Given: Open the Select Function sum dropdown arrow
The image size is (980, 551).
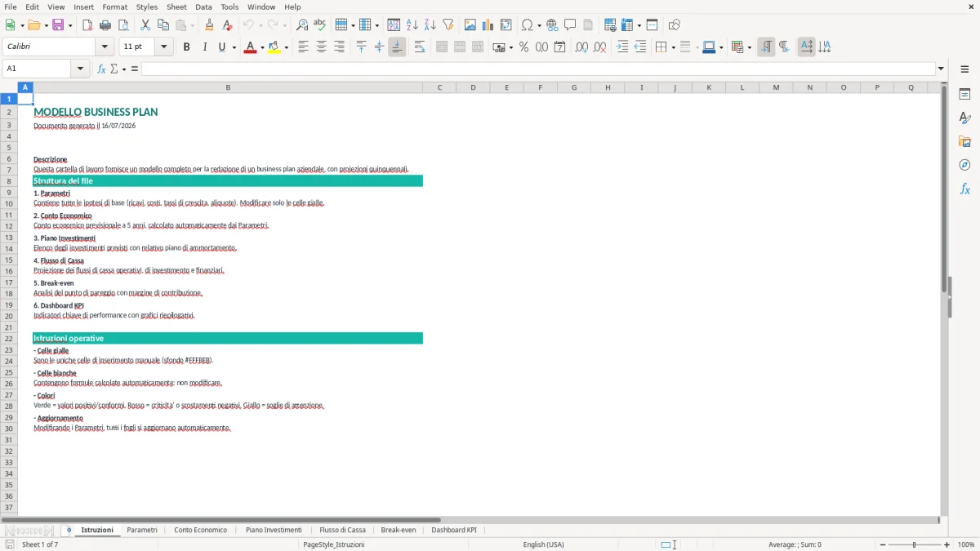Looking at the screenshot, I should tap(124, 69).
